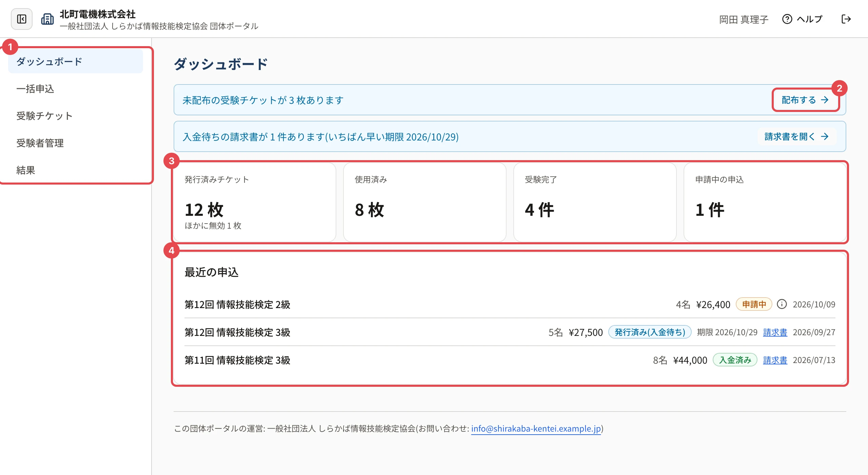Open 結果 in the sidebar

76,170
